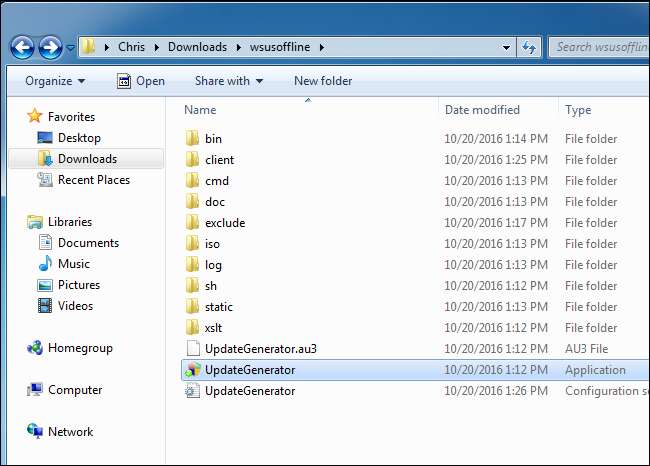This screenshot has width=650, height=466.
Task: Click the Back navigation arrow button
Action: tap(22, 48)
